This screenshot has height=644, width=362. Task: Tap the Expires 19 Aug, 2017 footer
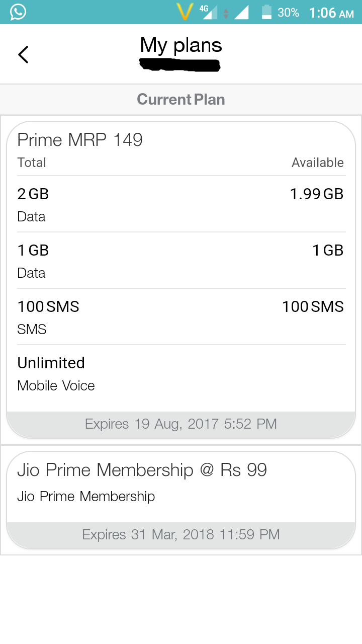tap(181, 424)
